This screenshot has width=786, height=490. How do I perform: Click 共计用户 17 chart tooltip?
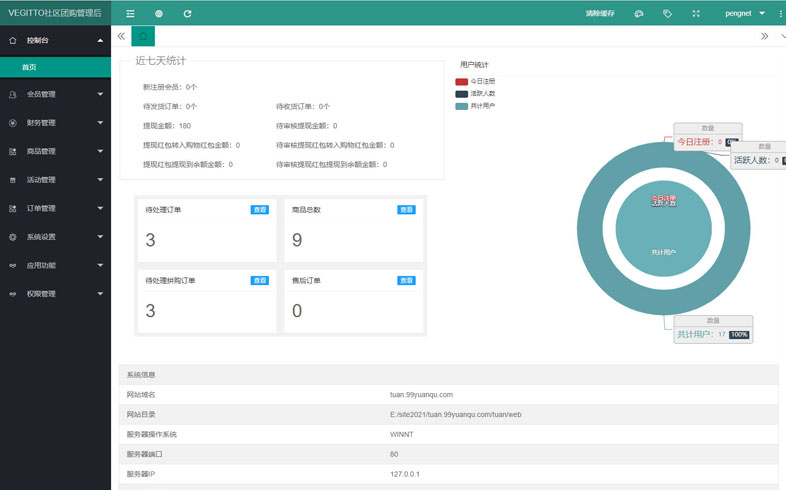click(x=713, y=330)
